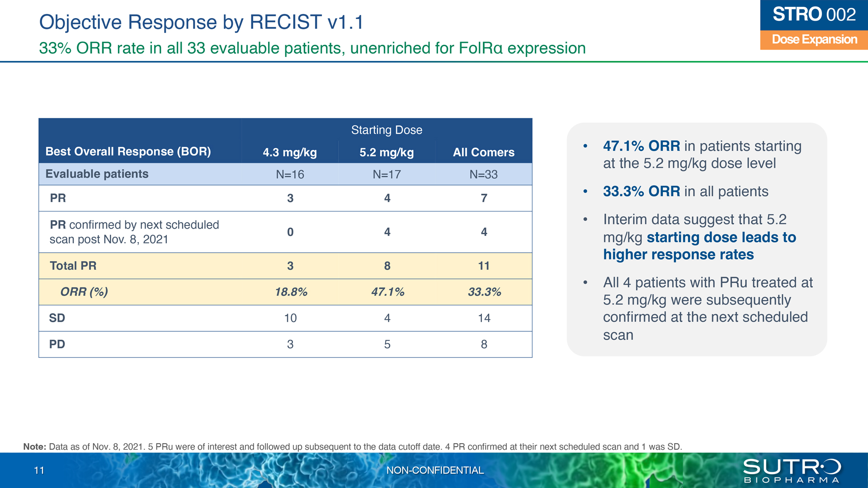The width and height of the screenshot is (868, 488).
Task: Select the PD row label
Action: pos(57,344)
